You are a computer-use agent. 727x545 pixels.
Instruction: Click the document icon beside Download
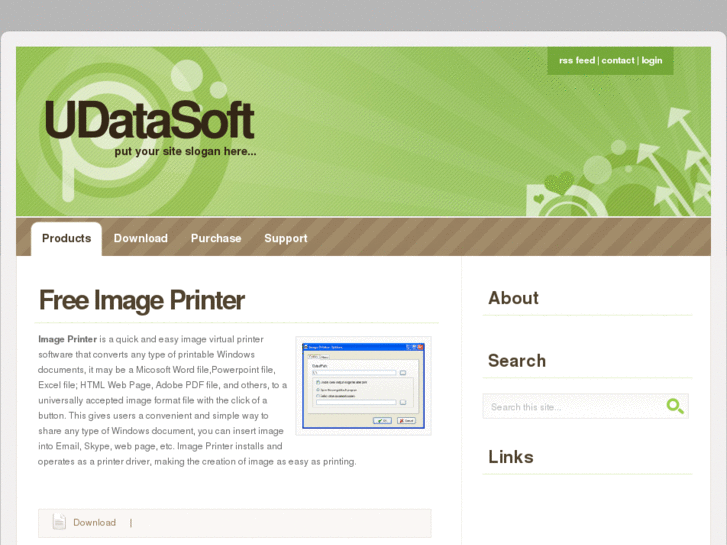(59, 522)
